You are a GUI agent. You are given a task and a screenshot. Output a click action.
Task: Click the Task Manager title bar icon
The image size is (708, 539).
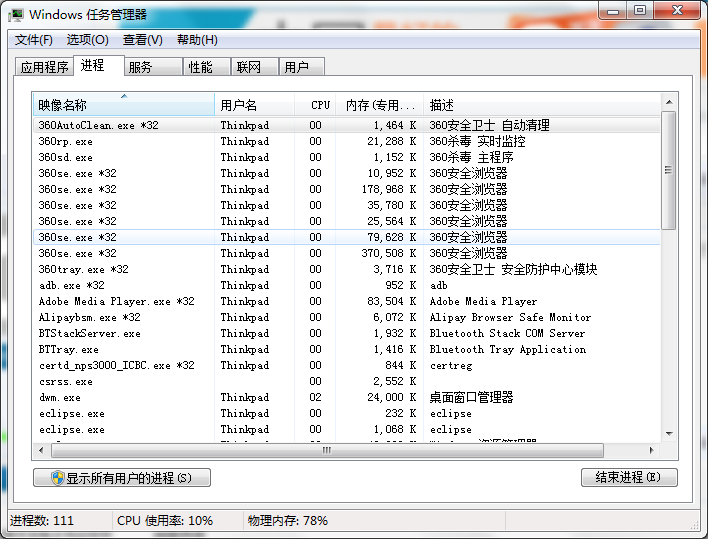(x=17, y=14)
